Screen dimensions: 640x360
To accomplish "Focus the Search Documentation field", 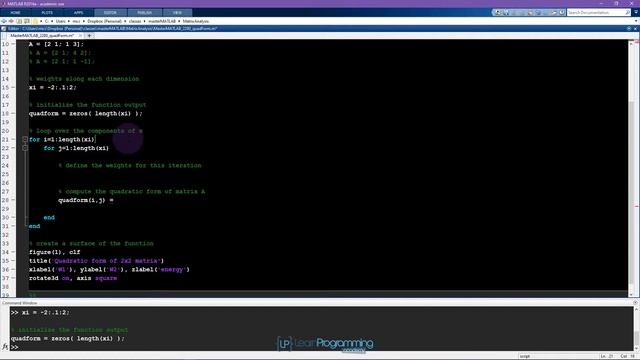I will coord(596,13).
